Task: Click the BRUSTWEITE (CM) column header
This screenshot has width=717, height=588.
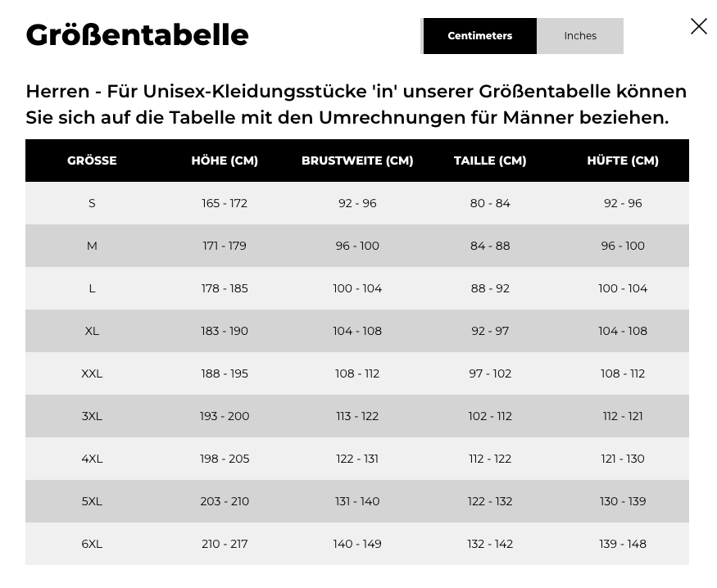Action: 357,161
